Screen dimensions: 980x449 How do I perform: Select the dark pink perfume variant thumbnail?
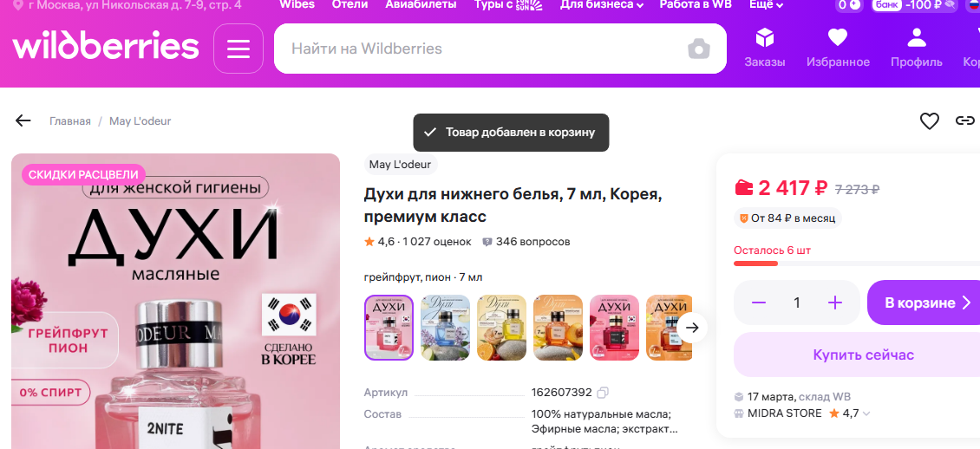614,328
